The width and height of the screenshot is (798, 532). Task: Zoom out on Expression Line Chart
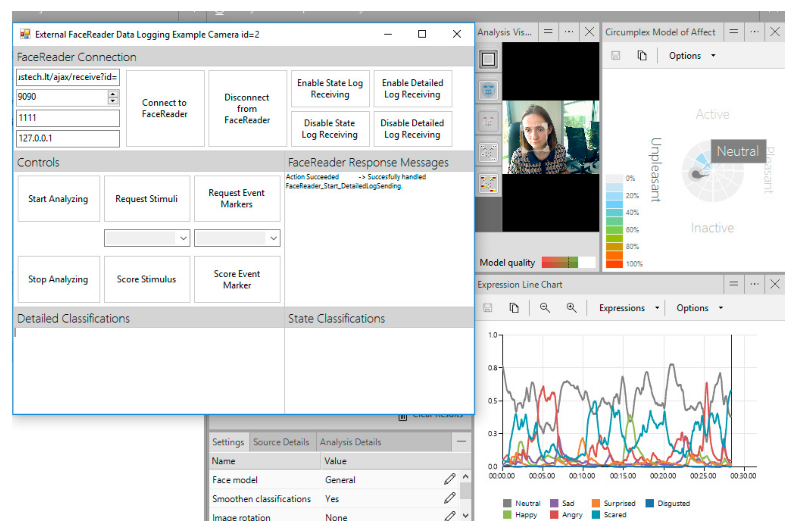coord(545,308)
